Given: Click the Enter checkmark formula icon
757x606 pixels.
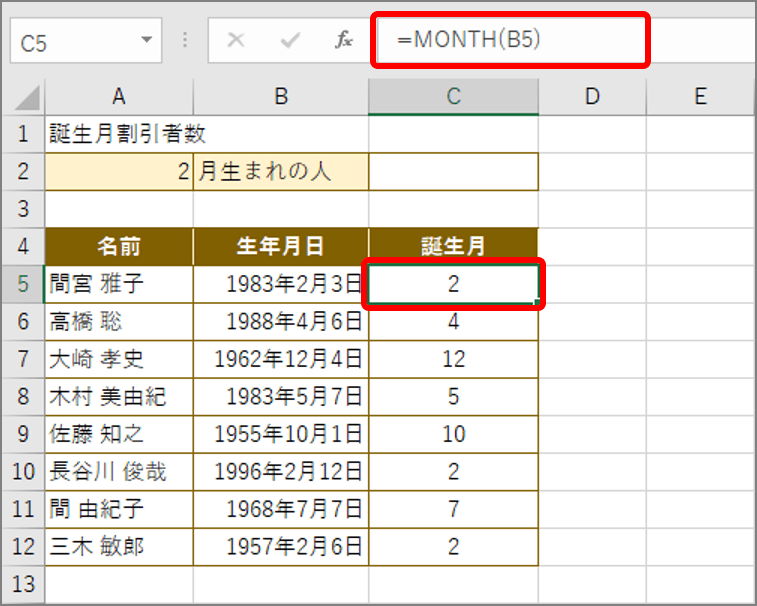Looking at the screenshot, I should 290,40.
